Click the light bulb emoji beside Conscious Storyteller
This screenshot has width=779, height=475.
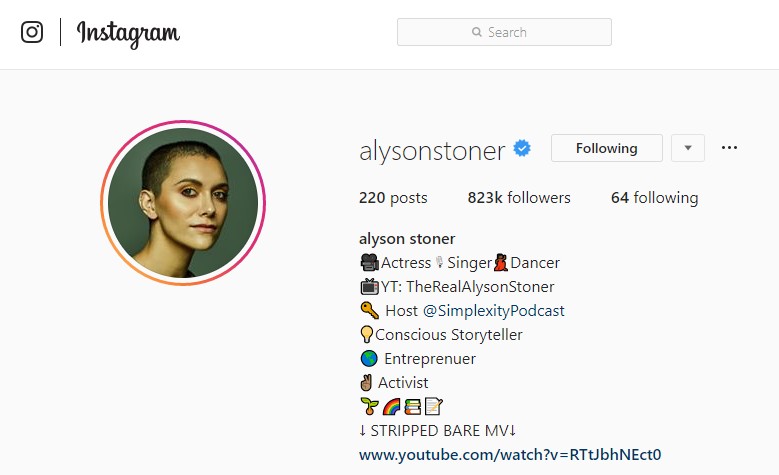(x=366, y=334)
